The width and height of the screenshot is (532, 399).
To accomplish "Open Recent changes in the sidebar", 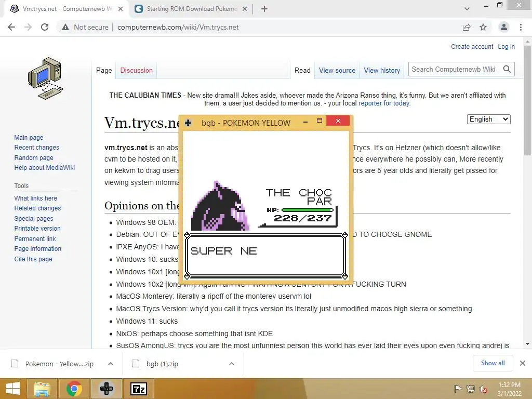I will click(37, 147).
